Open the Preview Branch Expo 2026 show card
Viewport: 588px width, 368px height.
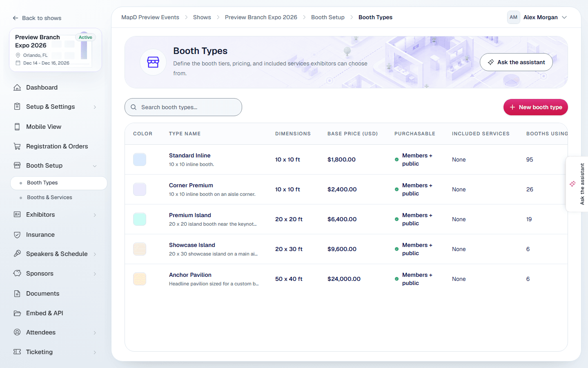pyautogui.click(x=56, y=50)
